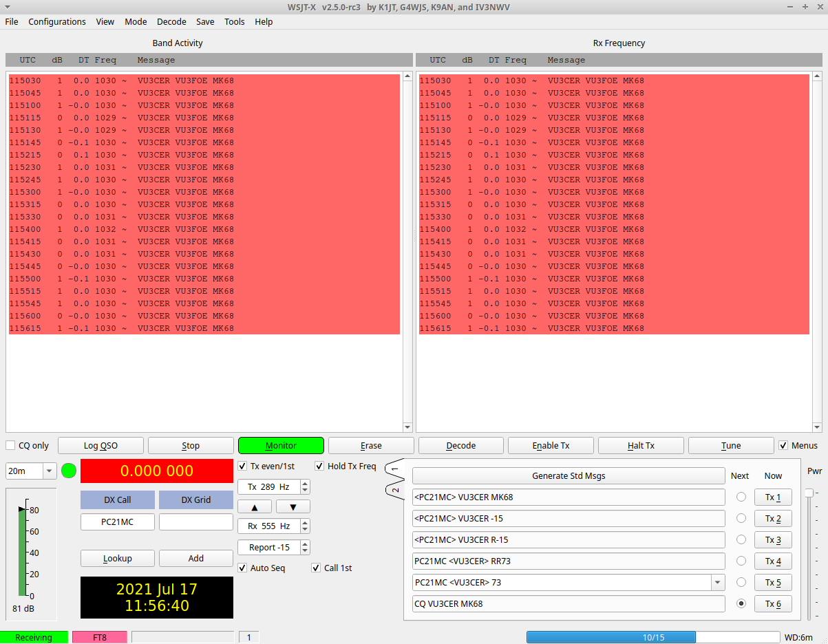Send message with Tx 2 button

click(x=773, y=519)
